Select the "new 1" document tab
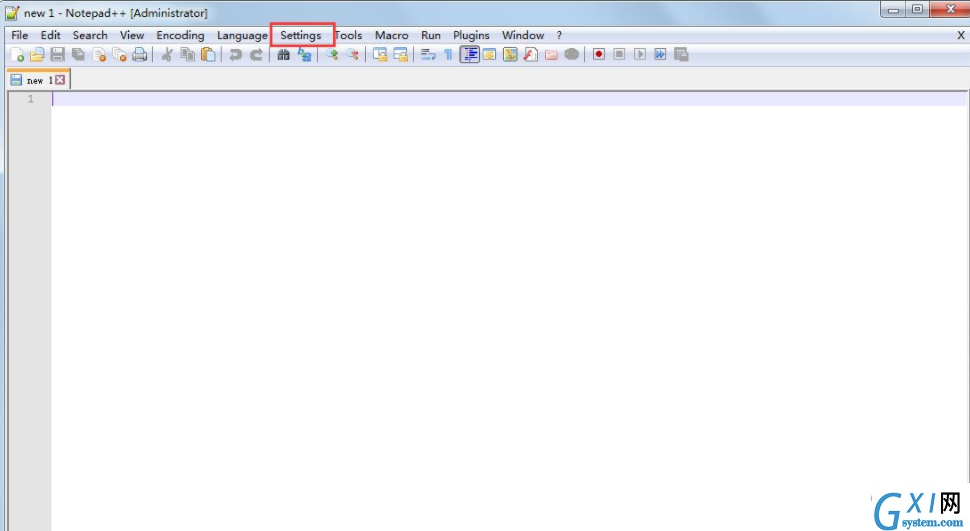Viewport: 970px width, 531px height. pyautogui.click(x=38, y=80)
